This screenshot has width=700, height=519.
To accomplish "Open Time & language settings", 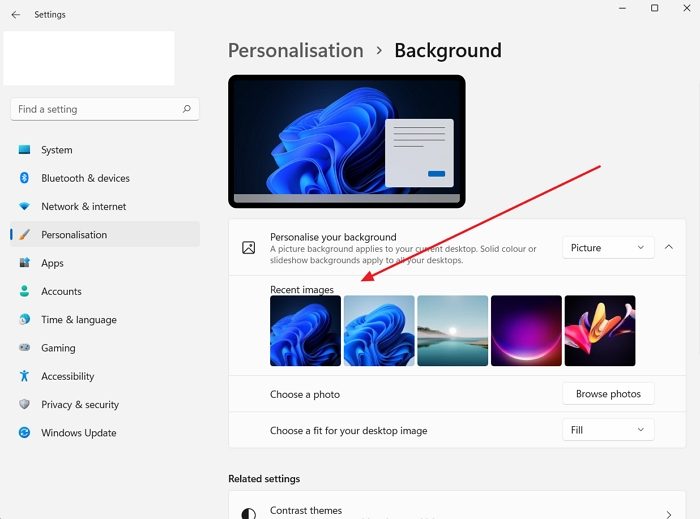I will (x=105, y=320).
